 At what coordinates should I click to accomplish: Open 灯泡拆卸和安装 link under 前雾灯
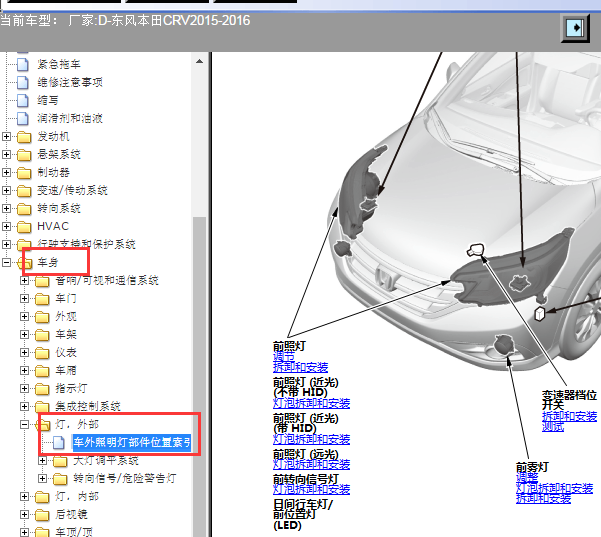pyautogui.click(x=554, y=488)
